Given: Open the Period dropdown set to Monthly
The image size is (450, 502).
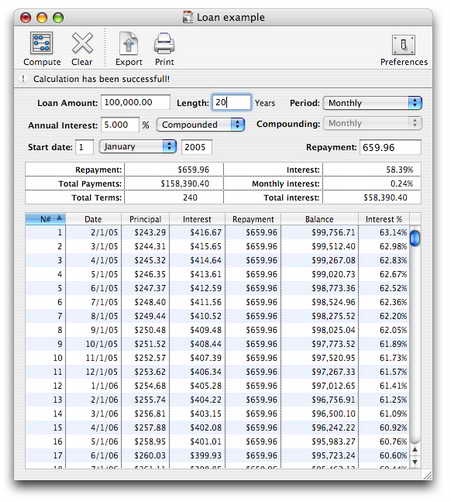Looking at the screenshot, I should (x=373, y=103).
